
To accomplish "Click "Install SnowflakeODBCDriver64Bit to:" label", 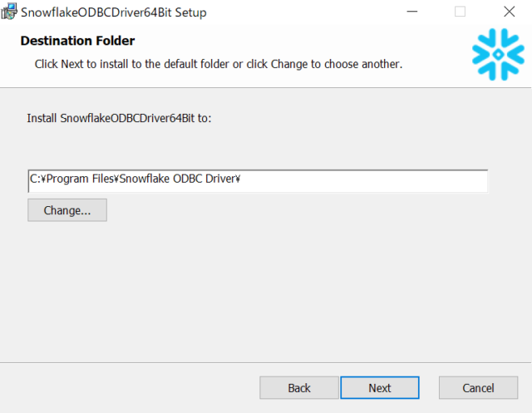I will tap(119, 118).
